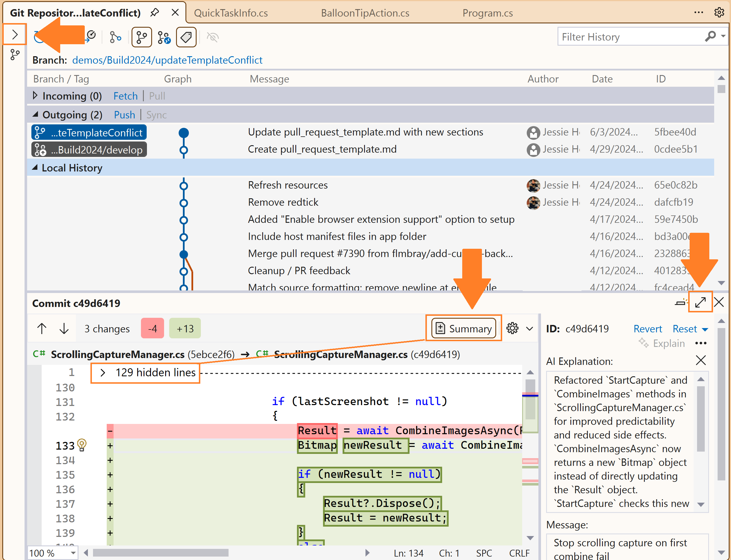
Task: Expand the Incoming (0) section
Action: coord(35,96)
